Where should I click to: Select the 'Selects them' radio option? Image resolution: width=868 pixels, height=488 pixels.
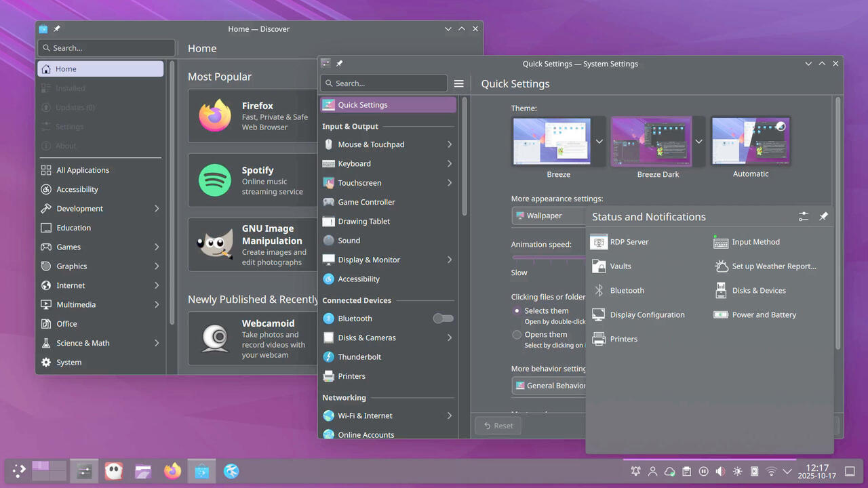pos(517,311)
